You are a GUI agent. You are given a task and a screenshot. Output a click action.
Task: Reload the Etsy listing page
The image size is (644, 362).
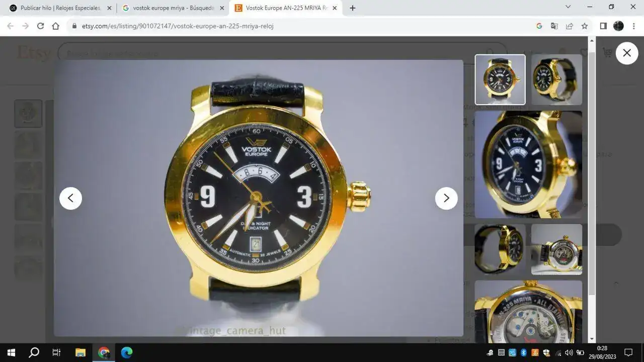(41, 26)
